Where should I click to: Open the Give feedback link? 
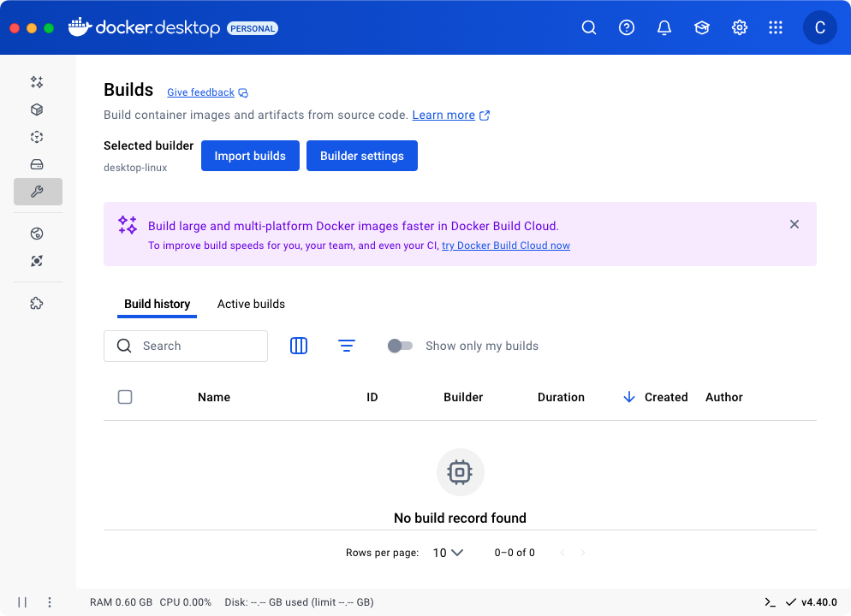point(201,92)
